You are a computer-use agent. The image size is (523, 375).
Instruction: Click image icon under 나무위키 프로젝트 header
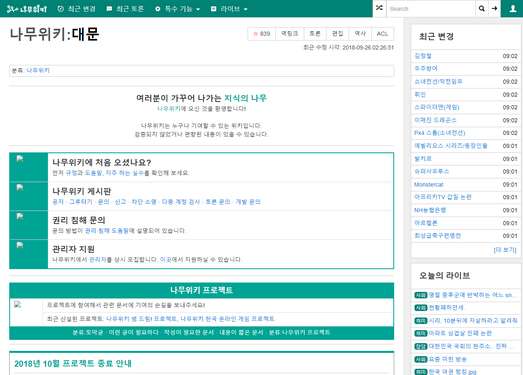pyautogui.click(x=18, y=304)
